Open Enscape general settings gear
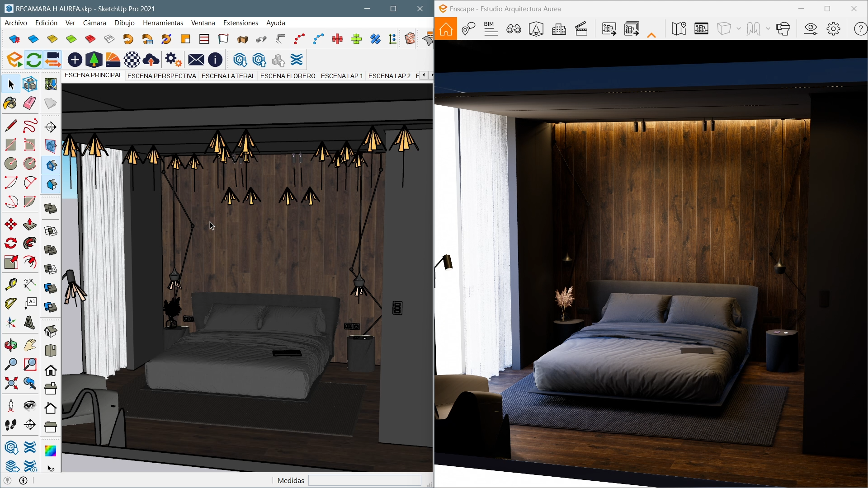Image resolution: width=868 pixels, height=488 pixels. click(833, 29)
